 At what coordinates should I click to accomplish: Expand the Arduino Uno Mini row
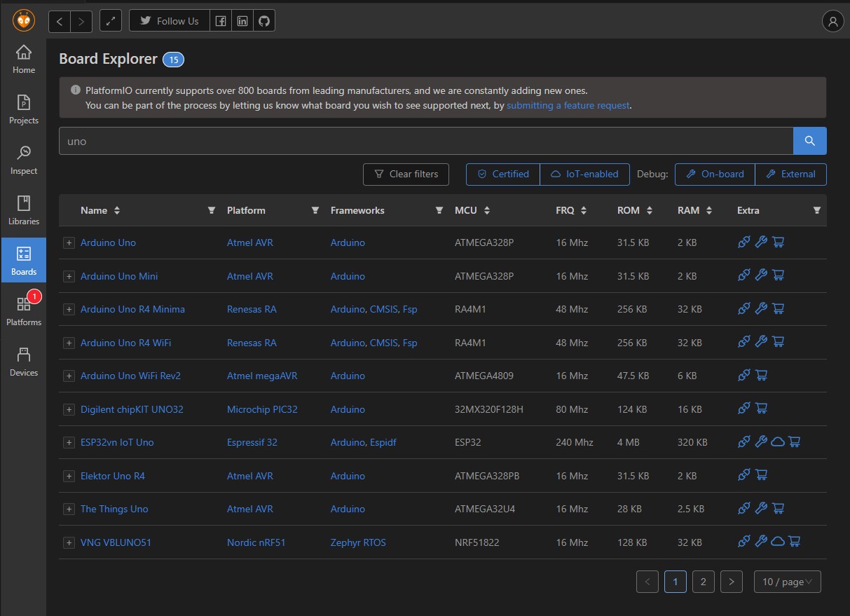tap(69, 276)
